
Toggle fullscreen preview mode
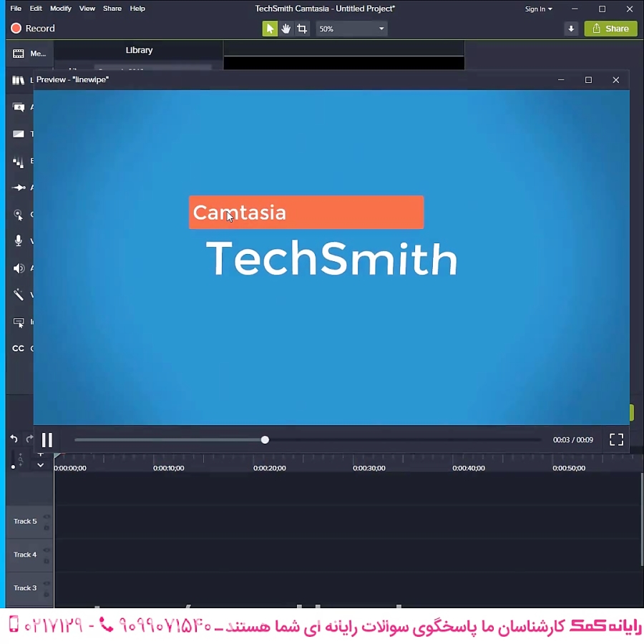coord(616,439)
